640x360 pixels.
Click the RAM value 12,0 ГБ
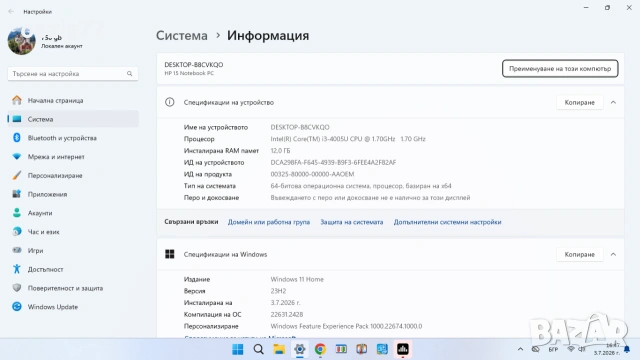pos(280,151)
